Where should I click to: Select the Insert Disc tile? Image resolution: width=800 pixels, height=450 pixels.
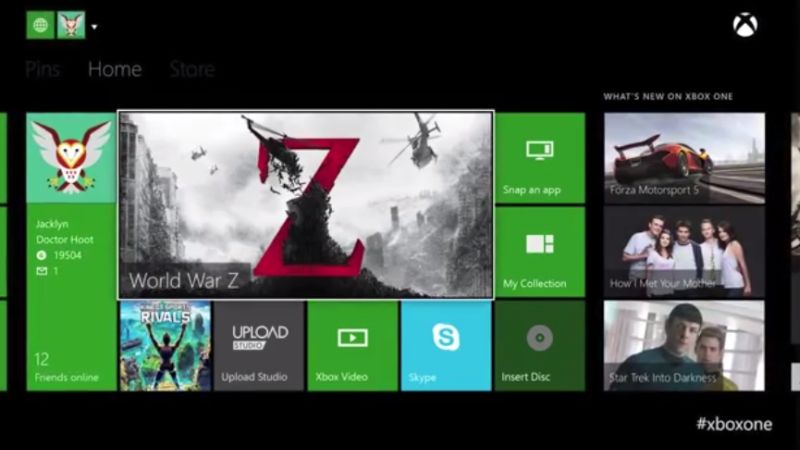tap(540, 346)
